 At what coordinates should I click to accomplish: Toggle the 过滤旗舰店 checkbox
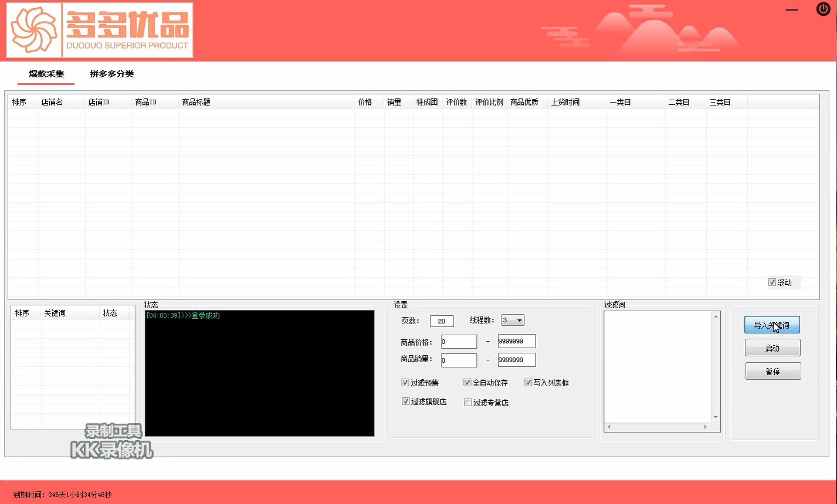pyautogui.click(x=405, y=401)
